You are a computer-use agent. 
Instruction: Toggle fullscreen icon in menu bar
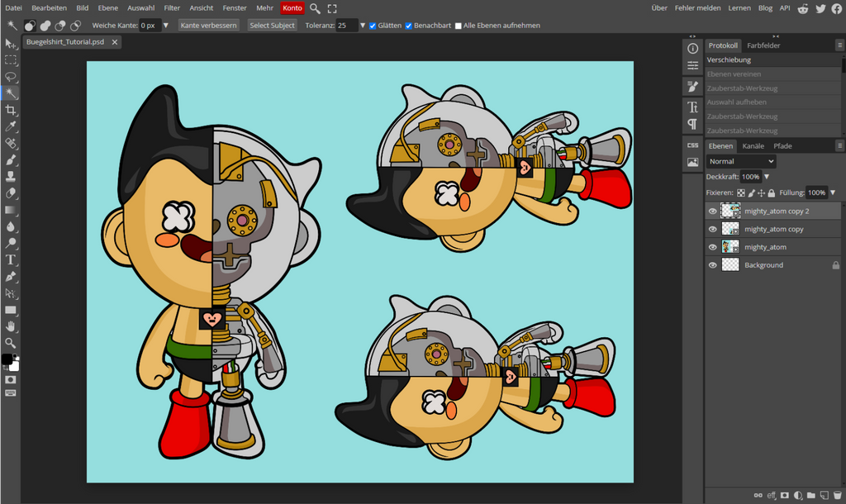coord(332,8)
